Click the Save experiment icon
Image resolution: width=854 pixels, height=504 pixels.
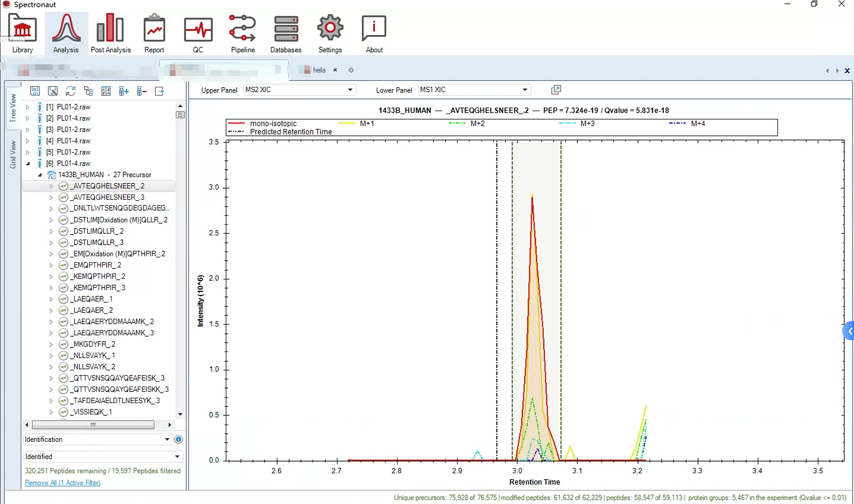point(35,91)
